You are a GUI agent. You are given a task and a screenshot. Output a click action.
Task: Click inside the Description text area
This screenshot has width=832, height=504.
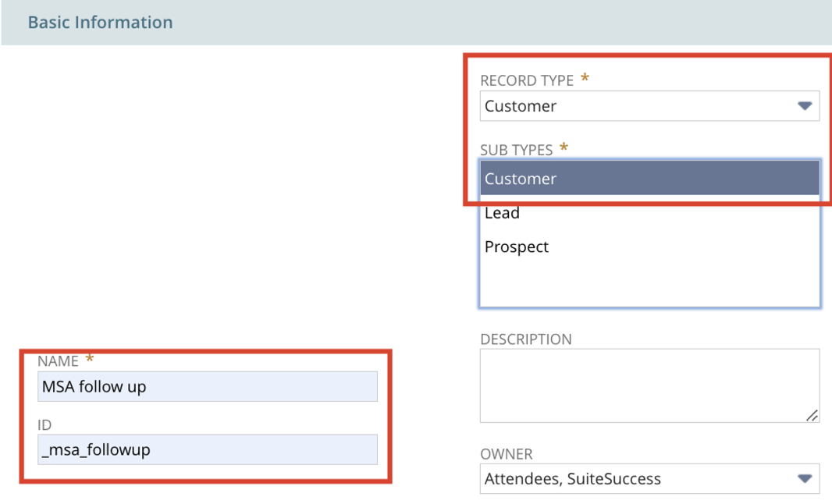click(649, 385)
